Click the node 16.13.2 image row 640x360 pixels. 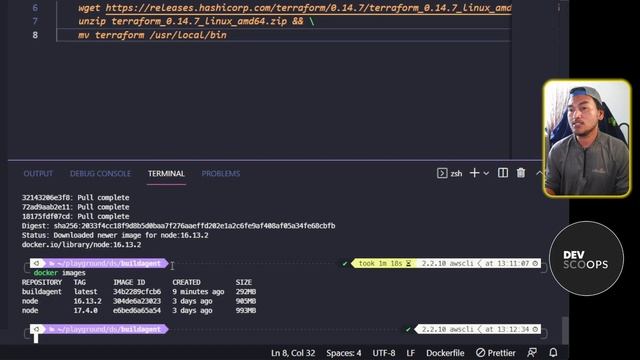pos(139,301)
